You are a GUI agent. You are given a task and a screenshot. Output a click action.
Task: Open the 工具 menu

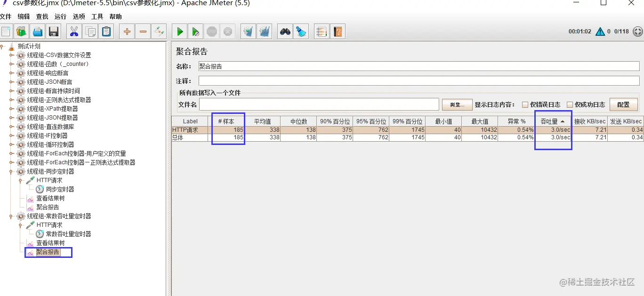pyautogui.click(x=97, y=16)
